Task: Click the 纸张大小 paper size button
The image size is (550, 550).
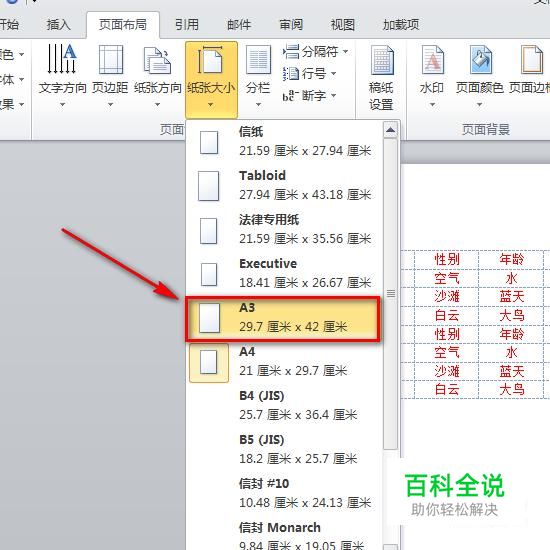Action: 211,79
